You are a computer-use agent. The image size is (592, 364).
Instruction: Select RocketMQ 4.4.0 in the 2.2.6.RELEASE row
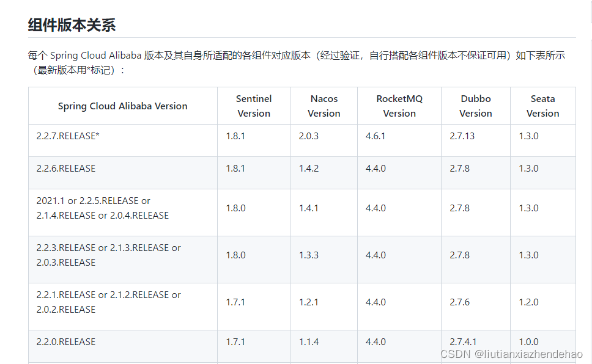[x=376, y=169]
